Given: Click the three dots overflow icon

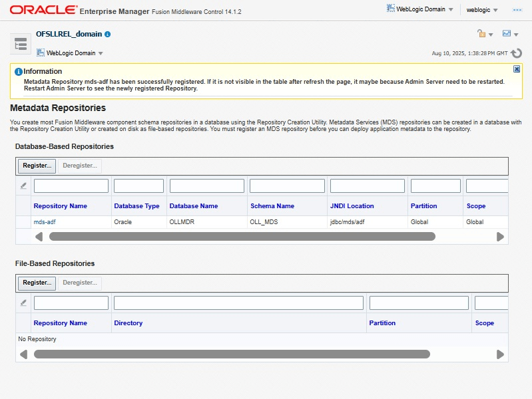Looking at the screenshot, I should pos(517,10).
